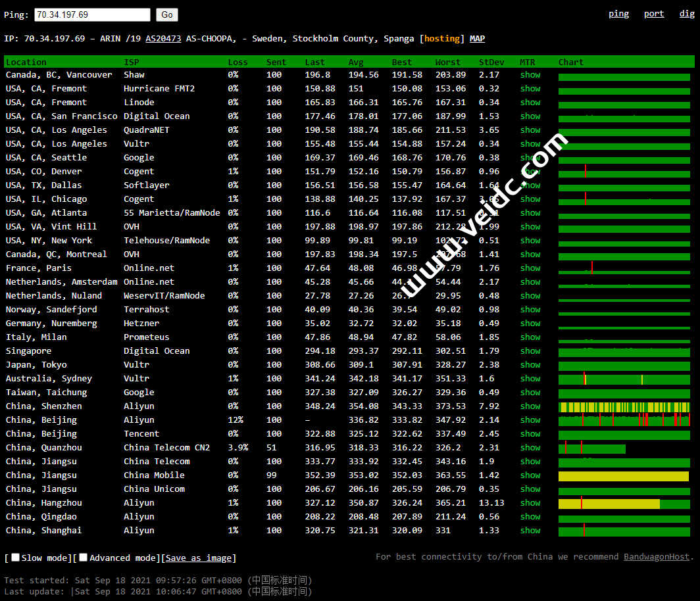The image size is (700, 601).
Task: Show MTR for Singapore Digital Ocean
Action: point(530,351)
